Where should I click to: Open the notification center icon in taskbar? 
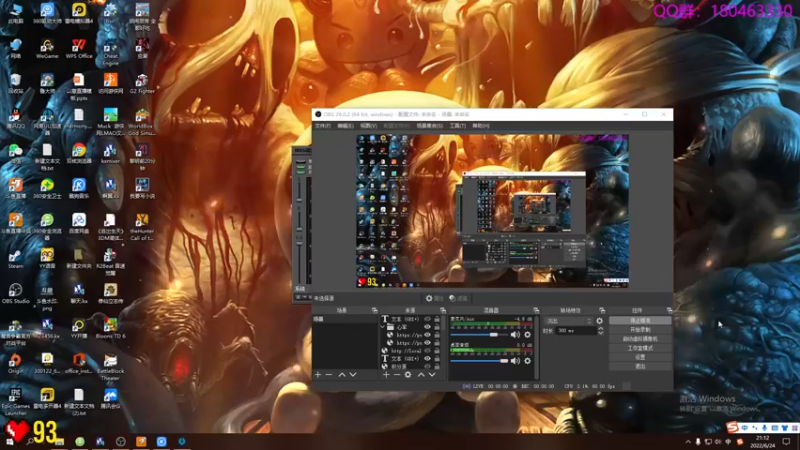pos(786,441)
